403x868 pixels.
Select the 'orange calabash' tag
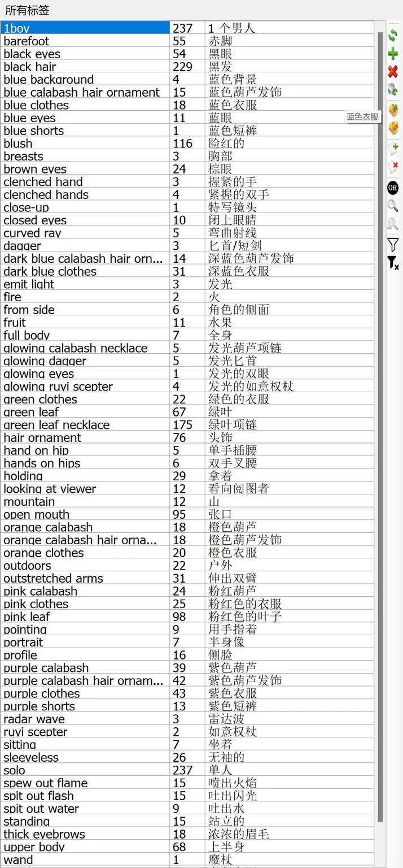[48, 527]
